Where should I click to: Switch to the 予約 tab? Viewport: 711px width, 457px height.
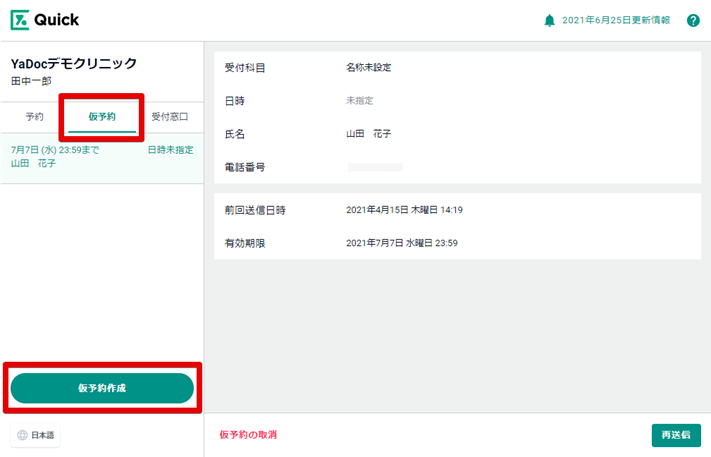(x=34, y=117)
